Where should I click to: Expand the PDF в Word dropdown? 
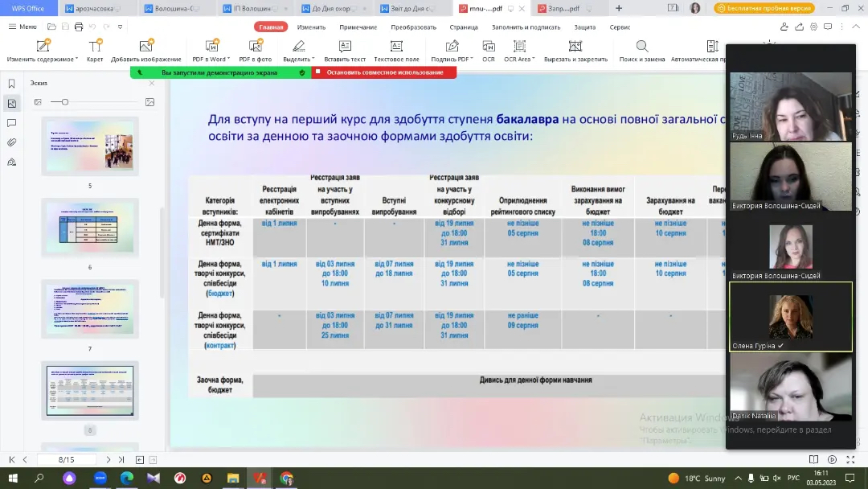[x=228, y=60]
